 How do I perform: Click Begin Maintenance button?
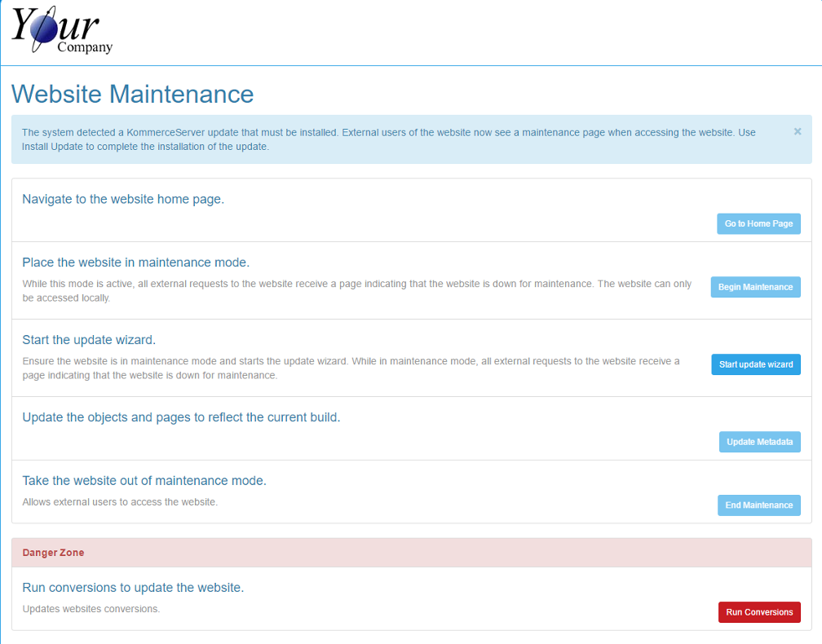point(755,287)
